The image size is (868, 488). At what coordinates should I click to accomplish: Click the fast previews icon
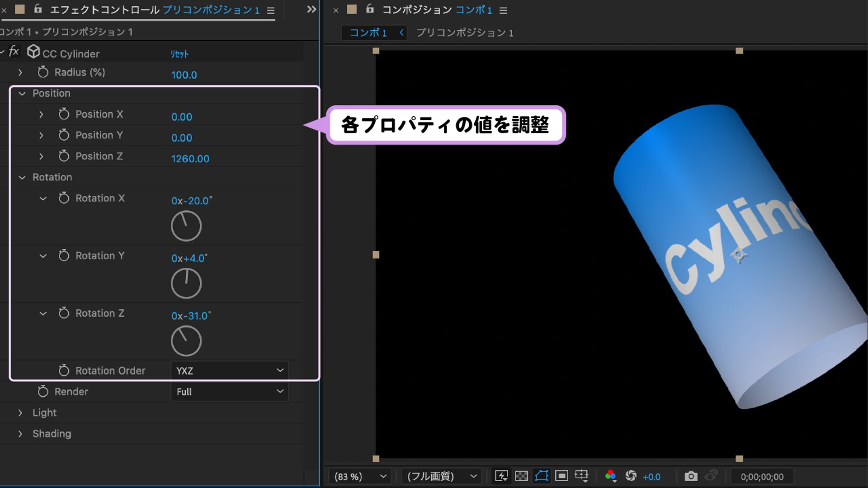pos(501,476)
